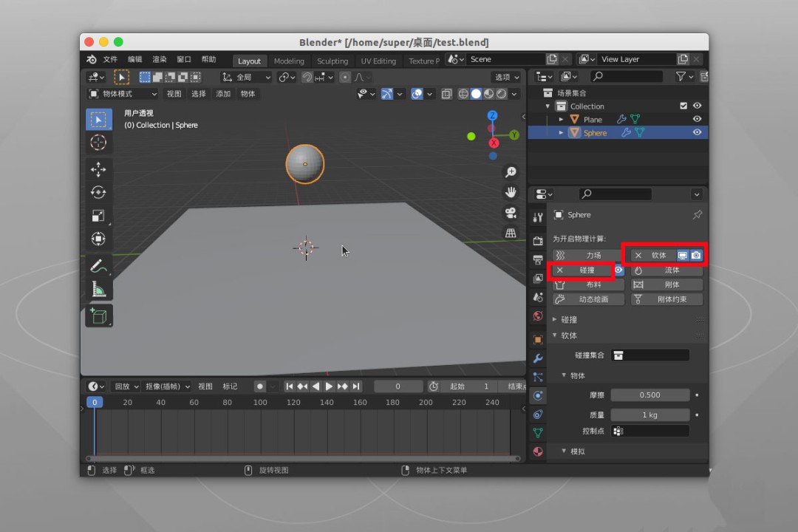Enable wireframe viewport shading
The width and height of the screenshot is (798, 532).
[x=463, y=94]
